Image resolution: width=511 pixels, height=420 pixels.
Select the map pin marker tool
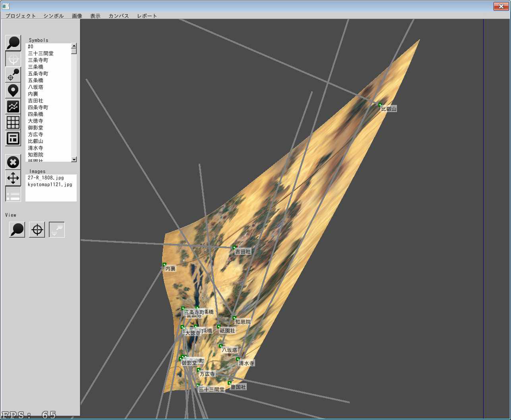pos(13,90)
